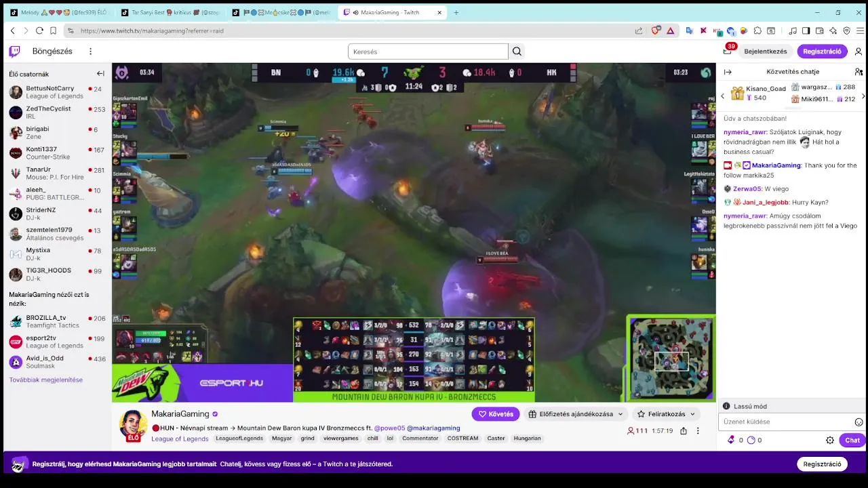Open the media control music icon
The width and height of the screenshot is (868, 488).
pos(792,30)
